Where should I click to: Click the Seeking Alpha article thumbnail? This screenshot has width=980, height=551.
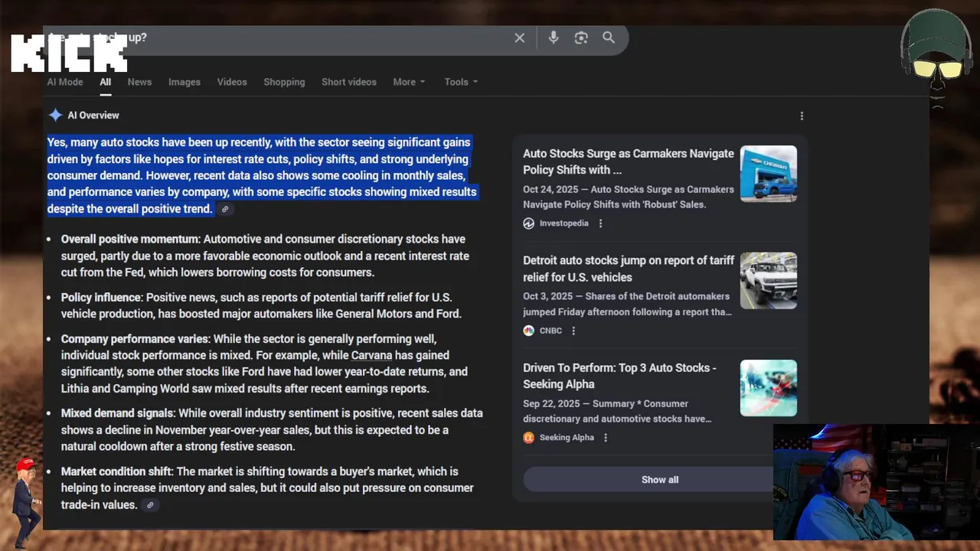click(768, 388)
